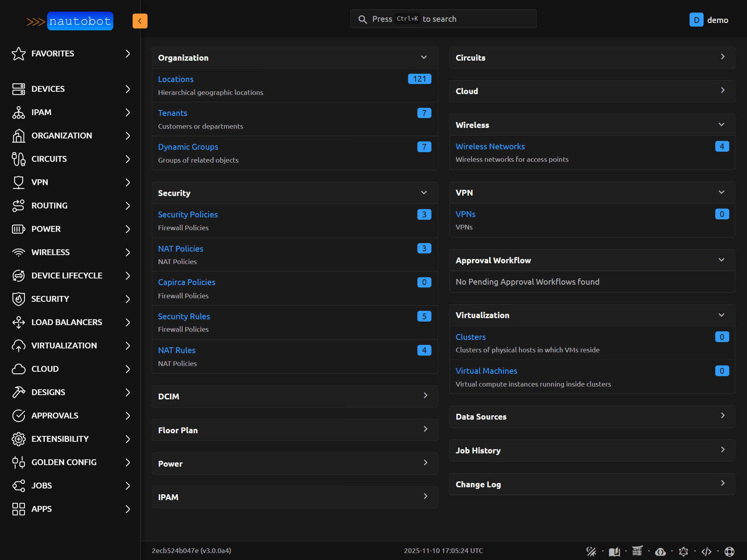
Task: Click the Wireless Networks count badge
Action: coord(722,146)
